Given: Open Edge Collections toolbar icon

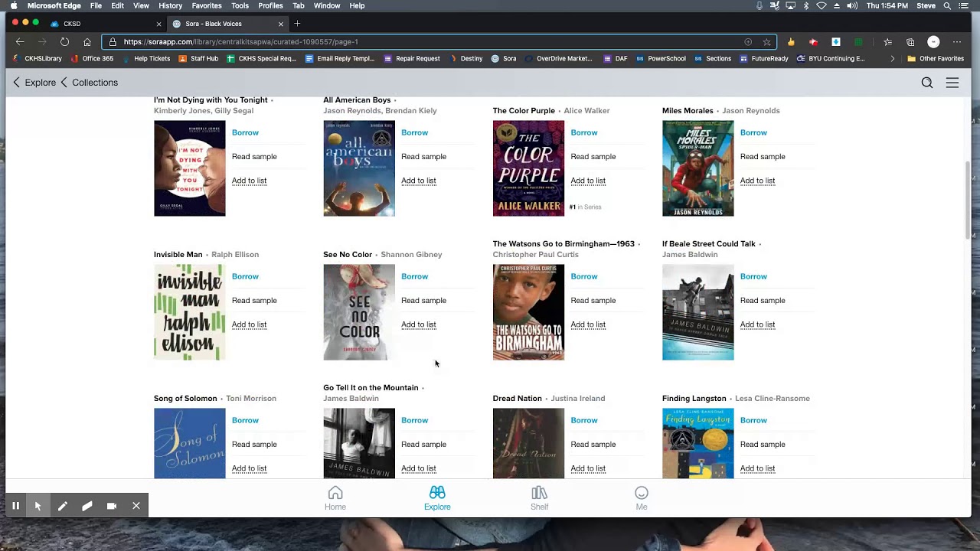Looking at the screenshot, I should (910, 42).
